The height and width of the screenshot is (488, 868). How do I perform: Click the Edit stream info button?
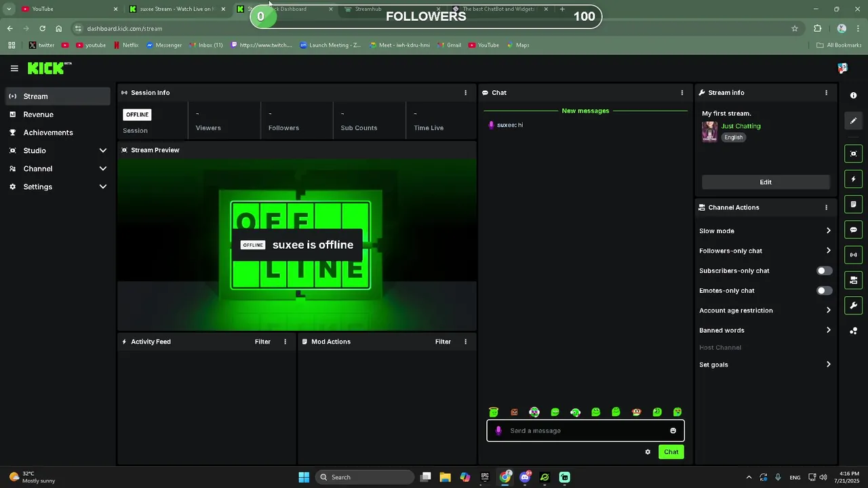coord(766,182)
